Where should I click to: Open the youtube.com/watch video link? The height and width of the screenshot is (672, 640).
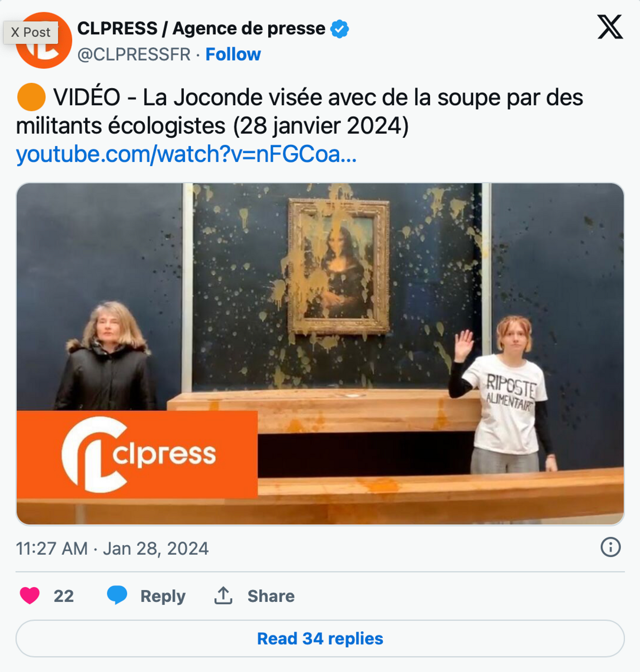[x=186, y=154]
